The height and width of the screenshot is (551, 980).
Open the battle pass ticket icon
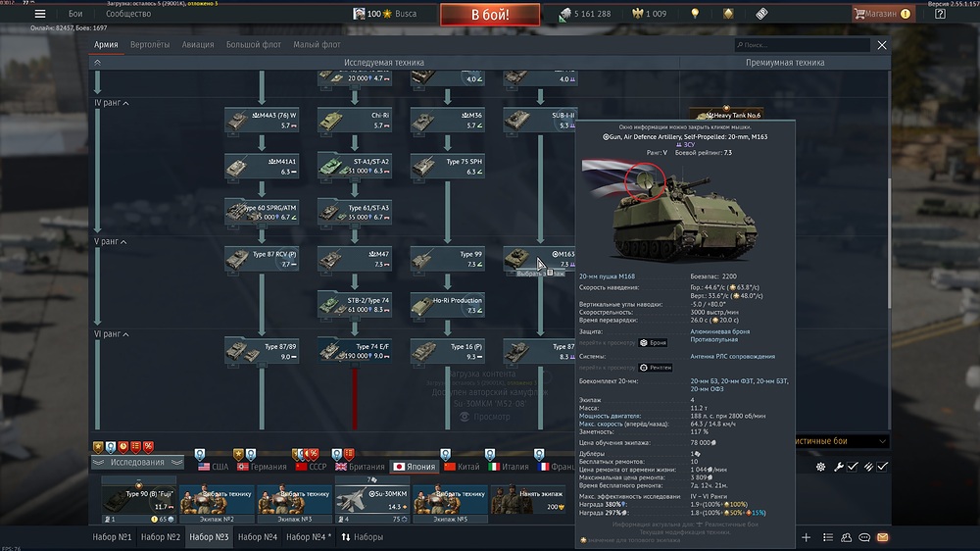click(761, 14)
